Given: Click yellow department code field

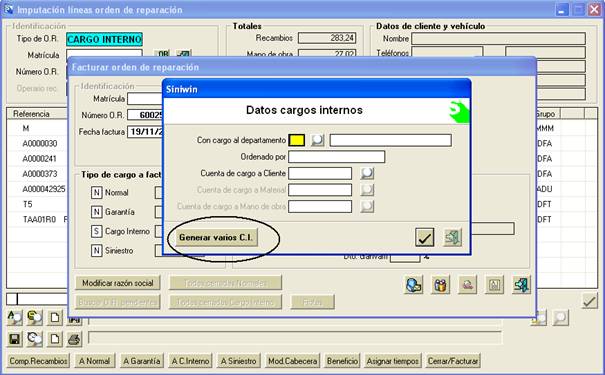Looking at the screenshot, I should pyautogui.click(x=297, y=140).
